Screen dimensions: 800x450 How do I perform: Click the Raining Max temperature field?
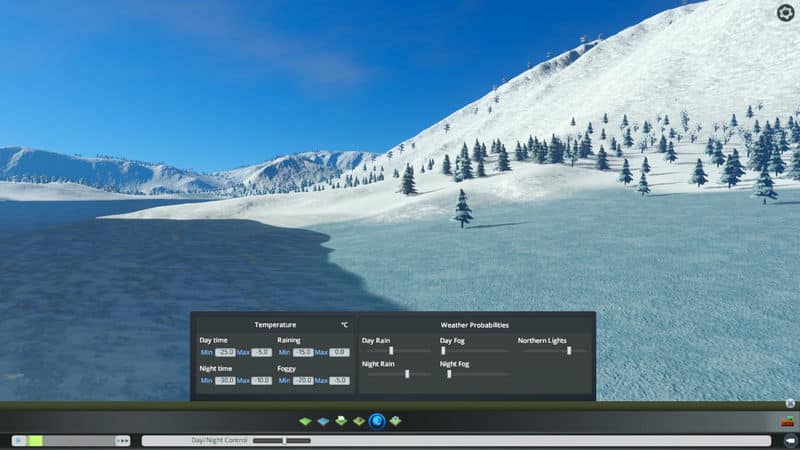pos(340,352)
